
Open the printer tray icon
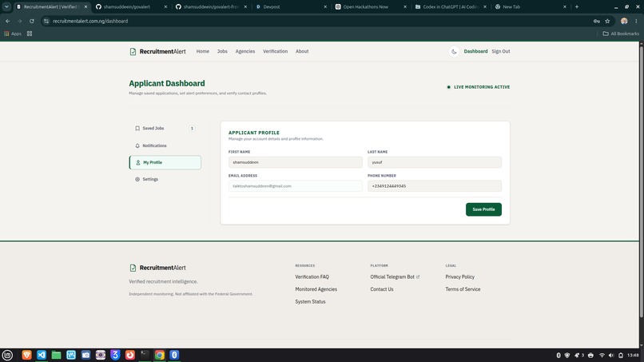[590, 355]
